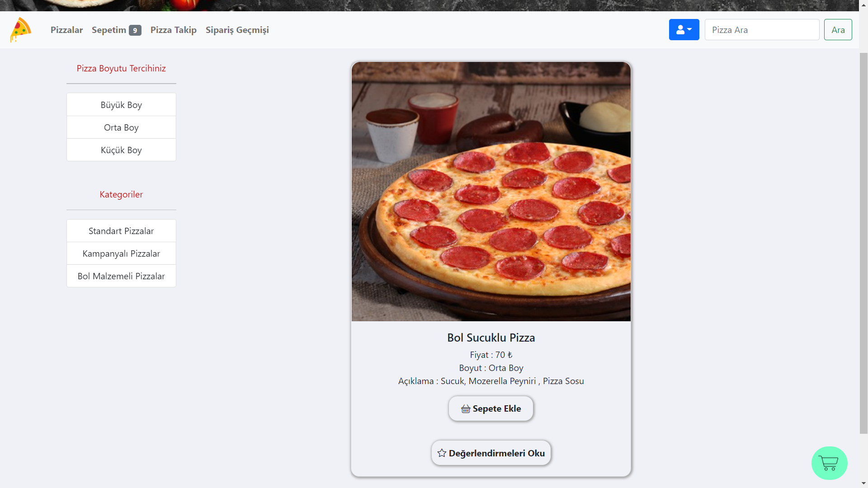Choose the Orta Boy size option
Screen dimensions: 868x488
tap(121, 127)
